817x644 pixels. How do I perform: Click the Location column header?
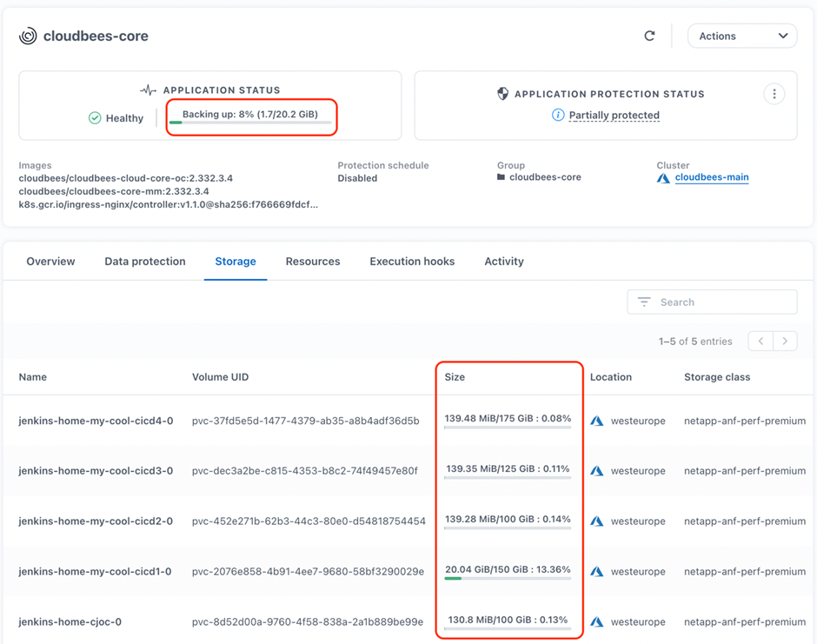point(611,376)
